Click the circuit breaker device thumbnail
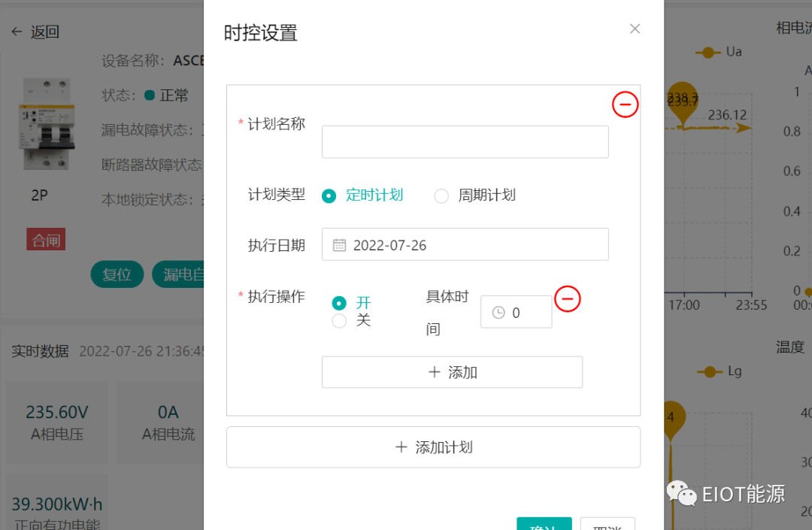The width and height of the screenshot is (812, 530). click(47, 123)
